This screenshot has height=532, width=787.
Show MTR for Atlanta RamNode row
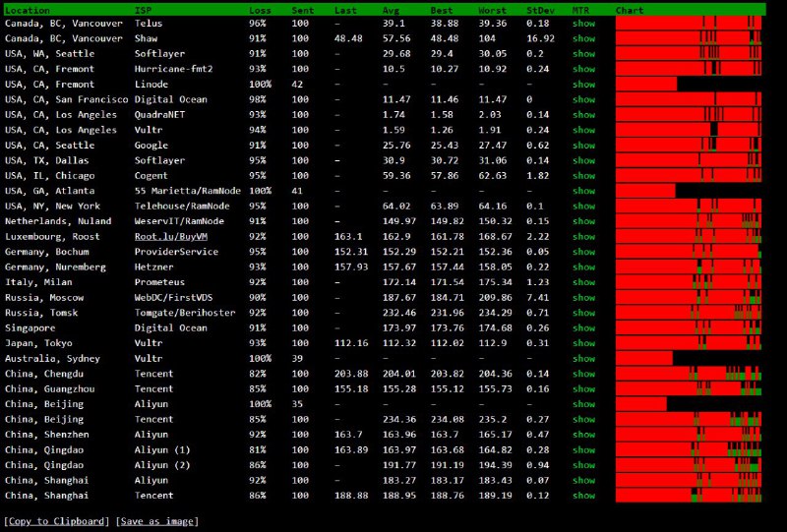click(x=583, y=191)
